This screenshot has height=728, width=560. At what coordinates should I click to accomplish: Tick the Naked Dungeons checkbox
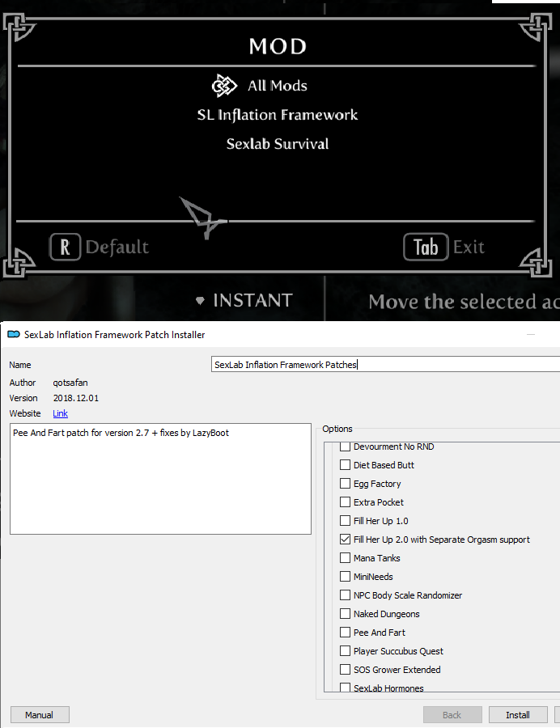345,613
